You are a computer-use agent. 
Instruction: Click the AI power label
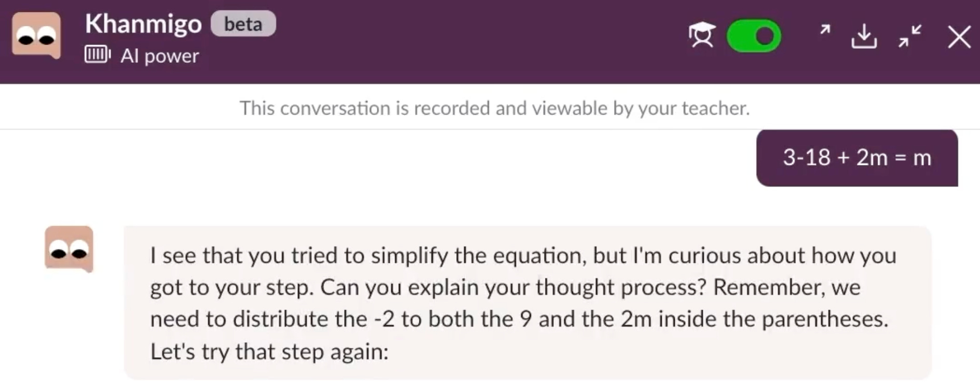pos(159,55)
